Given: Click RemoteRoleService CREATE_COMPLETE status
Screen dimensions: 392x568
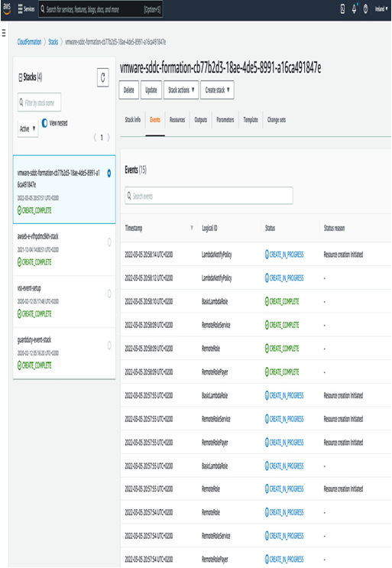Looking at the screenshot, I should coord(282,325).
